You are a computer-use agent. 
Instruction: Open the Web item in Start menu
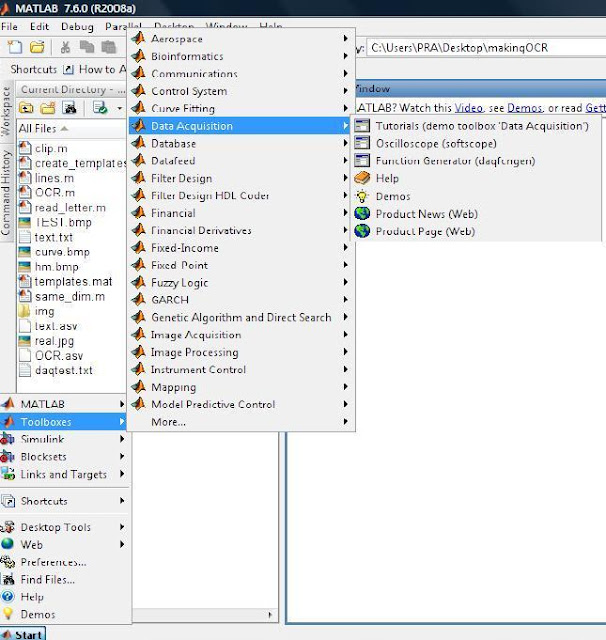(x=63, y=544)
